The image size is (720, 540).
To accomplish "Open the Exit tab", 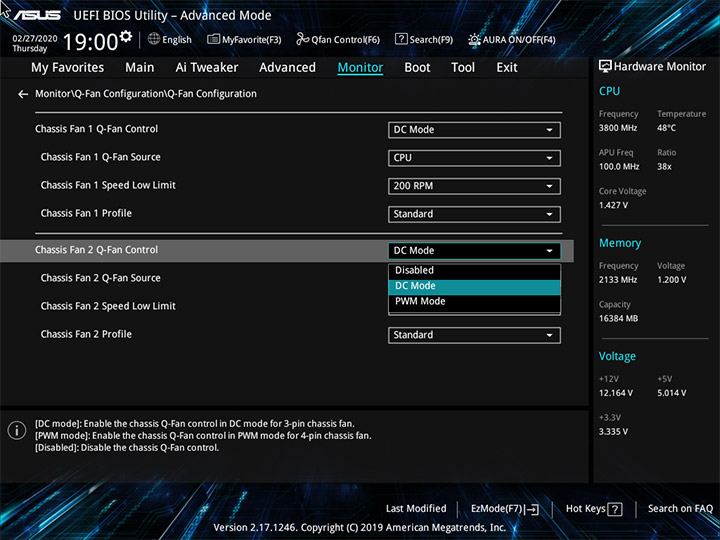I will tap(507, 68).
